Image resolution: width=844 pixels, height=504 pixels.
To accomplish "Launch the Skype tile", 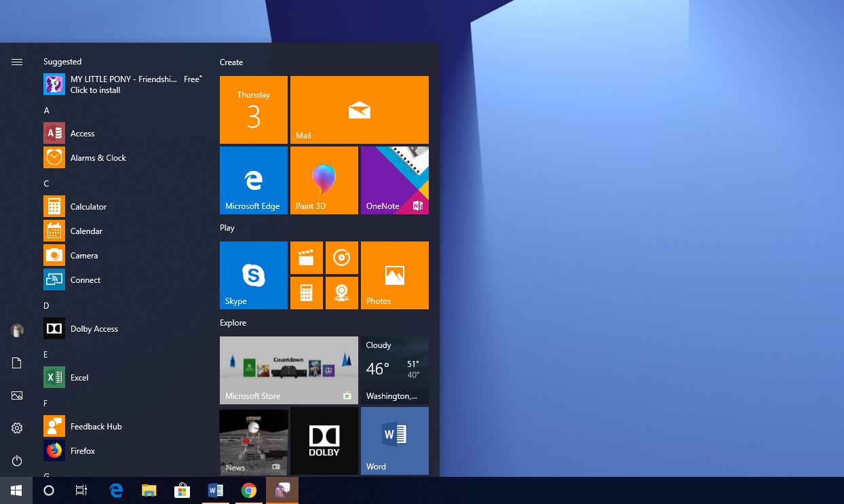I will 254,275.
